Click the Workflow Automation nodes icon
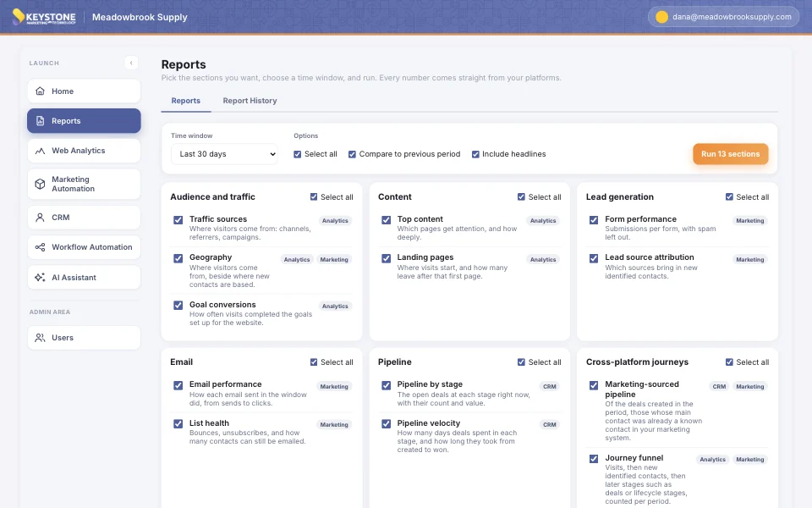This screenshot has width=812, height=508. tap(40, 247)
